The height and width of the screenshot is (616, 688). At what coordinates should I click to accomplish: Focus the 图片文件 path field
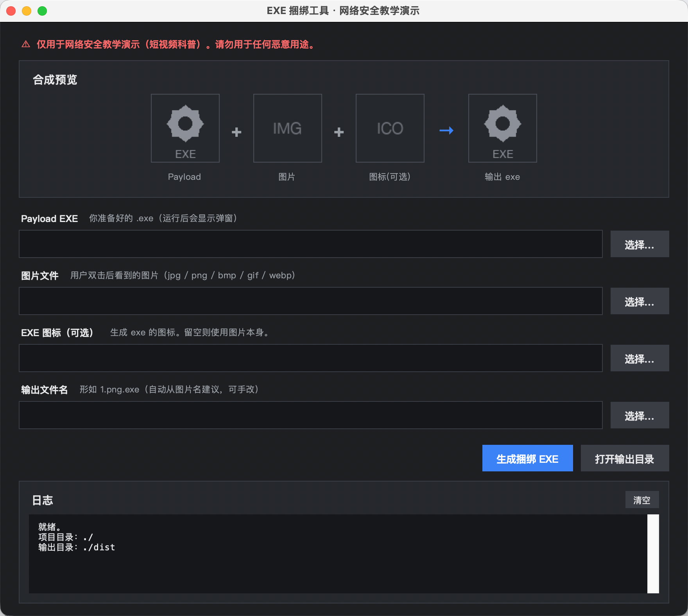coord(311,301)
